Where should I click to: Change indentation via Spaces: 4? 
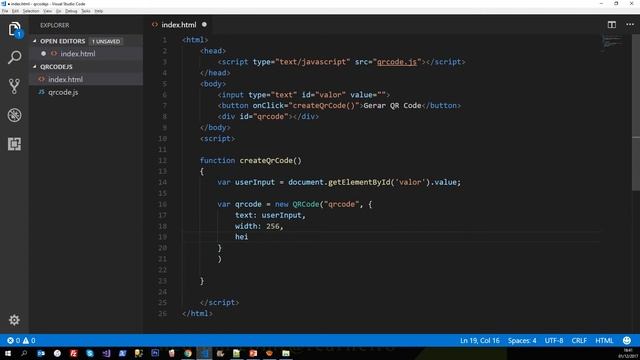click(522, 340)
